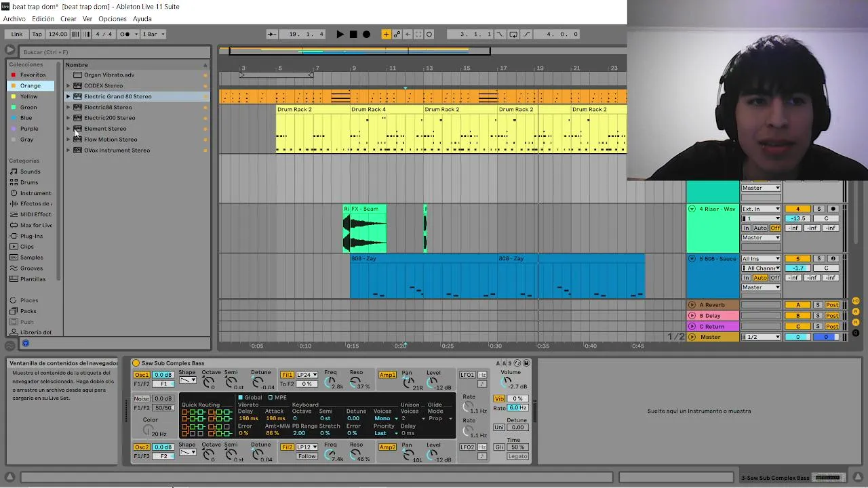Enable the Noise generator

[141, 399]
